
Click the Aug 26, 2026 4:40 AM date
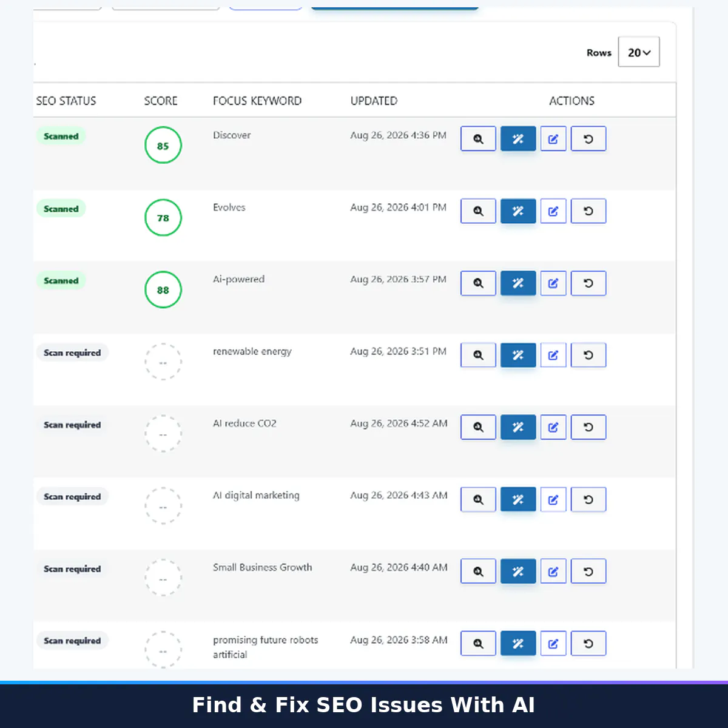[399, 567]
